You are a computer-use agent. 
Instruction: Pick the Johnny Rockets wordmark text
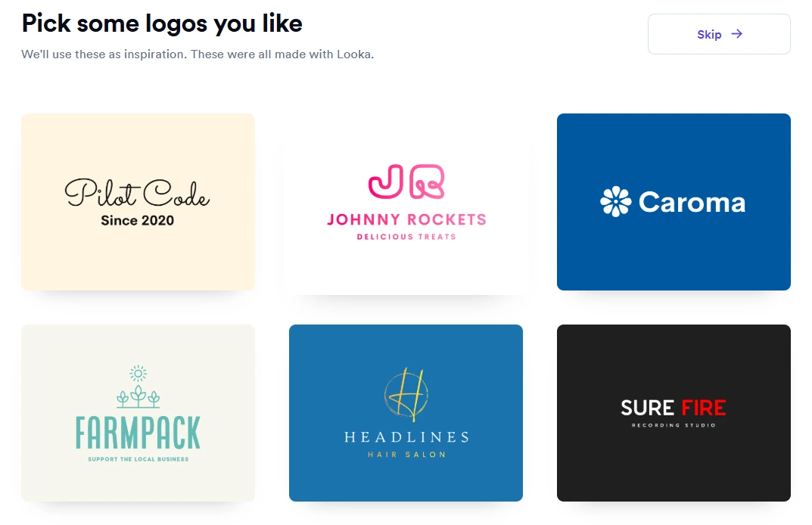406,219
